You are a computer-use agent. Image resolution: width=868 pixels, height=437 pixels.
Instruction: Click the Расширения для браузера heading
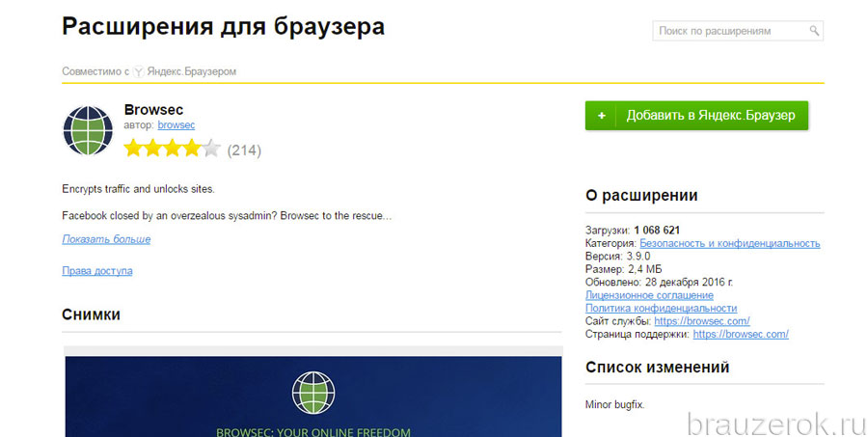pyautogui.click(x=223, y=26)
